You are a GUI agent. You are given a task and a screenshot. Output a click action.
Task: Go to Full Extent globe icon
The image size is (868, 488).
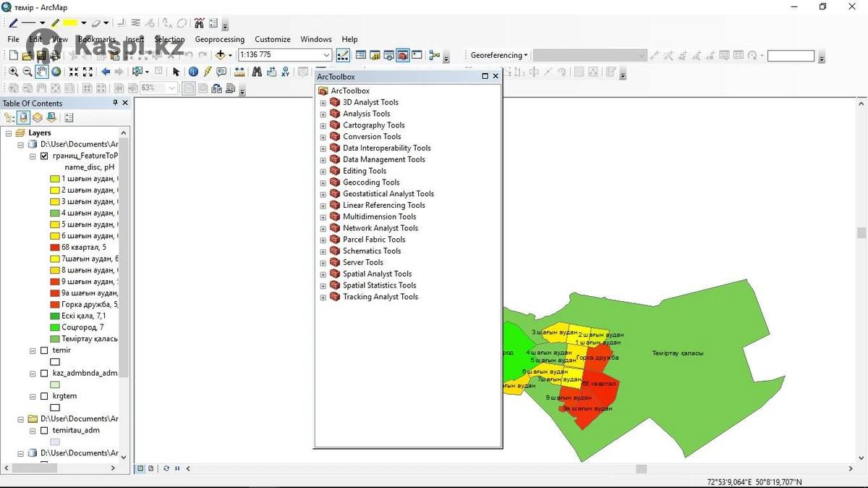56,72
